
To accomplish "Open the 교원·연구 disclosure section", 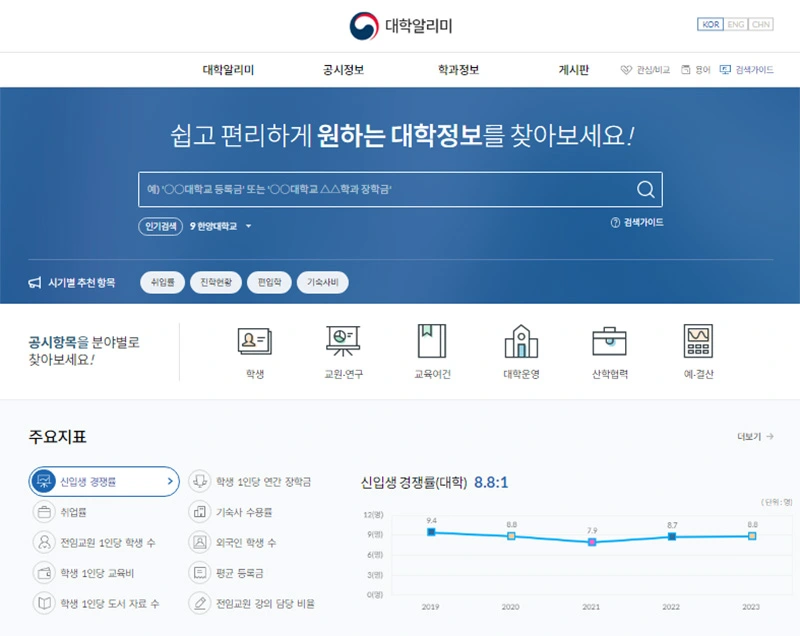I will (341, 342).
